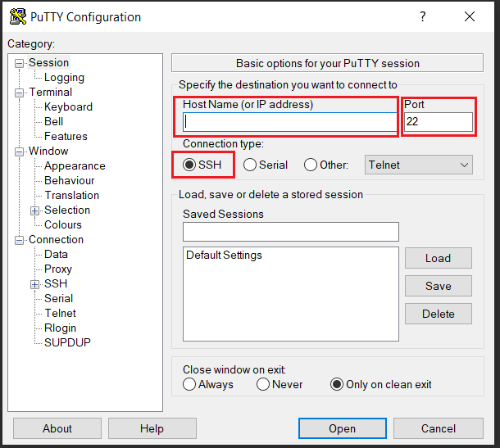Image resolution: width=500 pixels, height=448 pixels.
Task: Collapse the Connection tree node
Action: (x=19, y=240)
